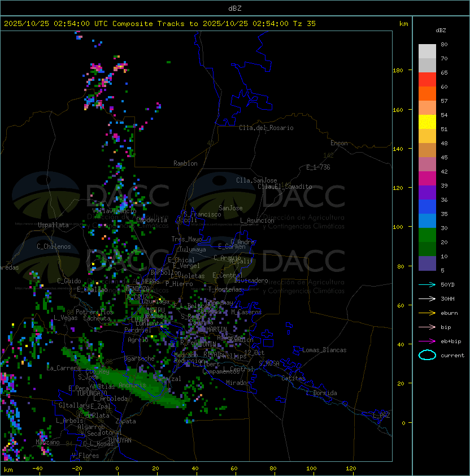Click the 'Agrelo' map label
The image size is (470, 476).
[x=138, y=340]
